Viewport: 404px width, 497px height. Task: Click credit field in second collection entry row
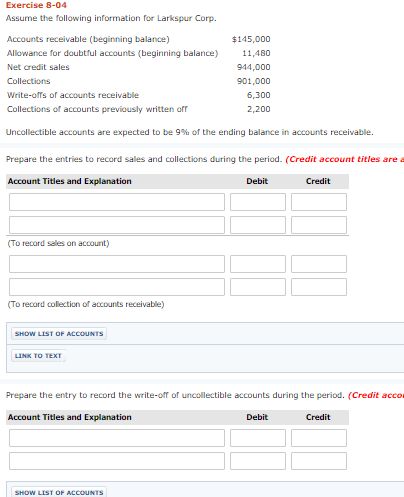(x=319, y=287)
